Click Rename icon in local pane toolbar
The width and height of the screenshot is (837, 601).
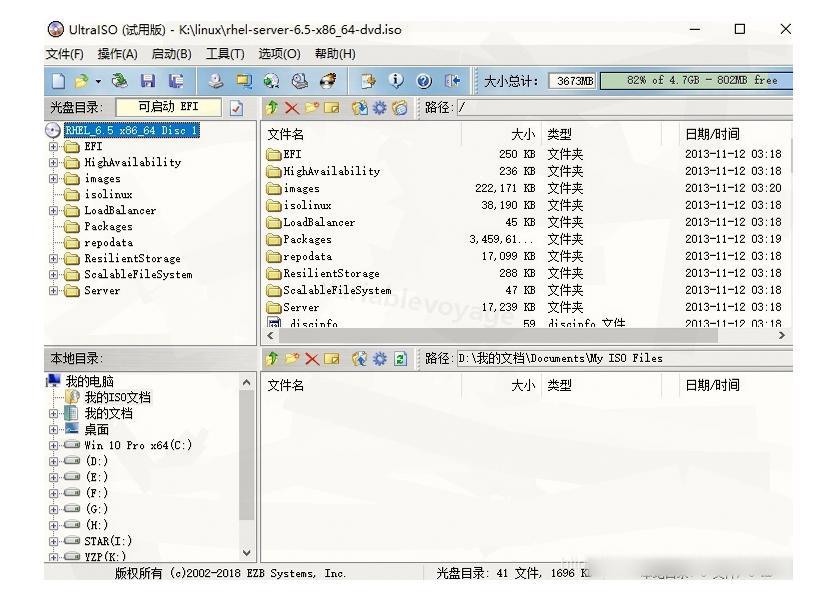point(331,359)
